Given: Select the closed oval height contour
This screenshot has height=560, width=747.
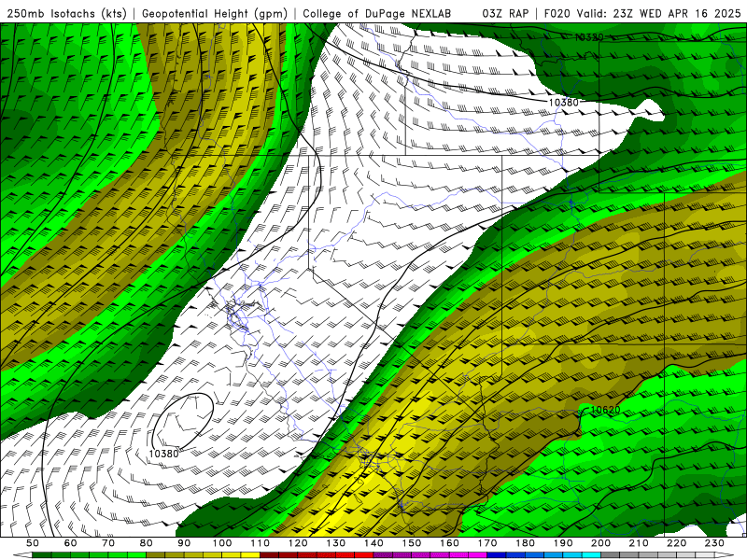Looking at the screenshot, I should tap(182, 421).
